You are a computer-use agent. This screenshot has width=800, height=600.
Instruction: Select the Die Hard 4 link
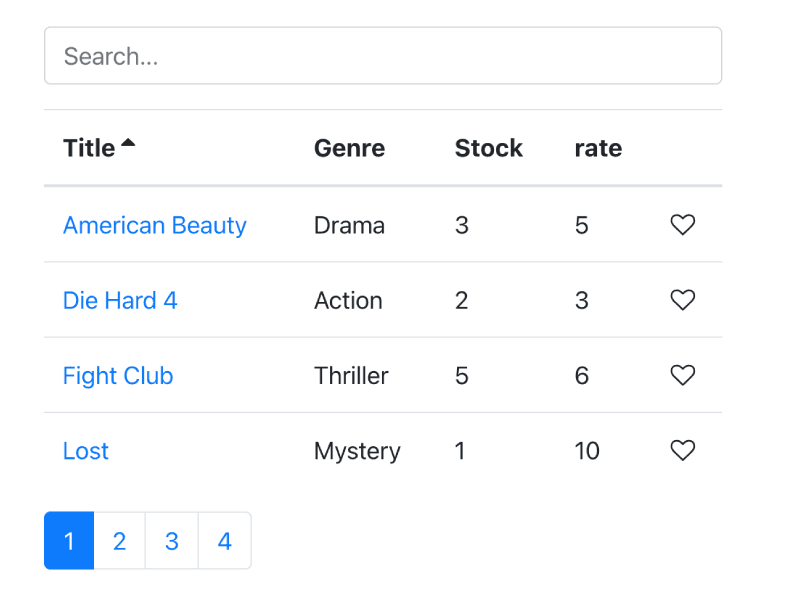120,300
